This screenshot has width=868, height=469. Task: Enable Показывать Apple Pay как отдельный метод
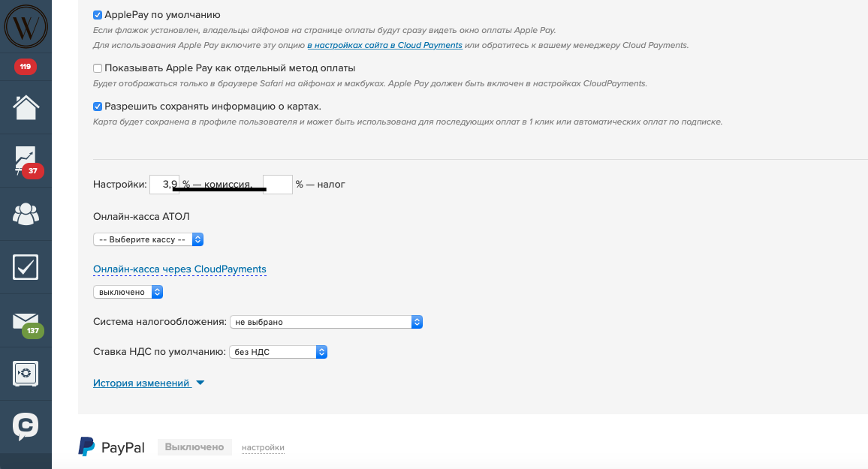98,68
